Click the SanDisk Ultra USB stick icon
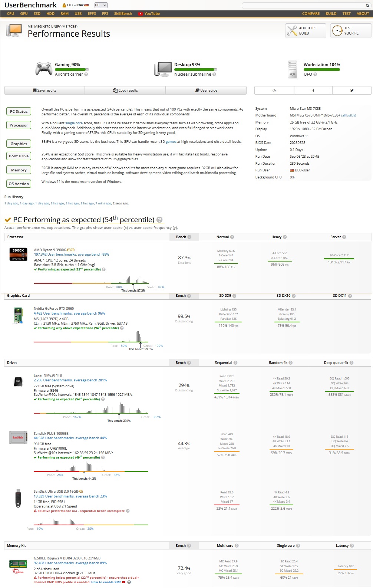Viewport: 373px width, 588px height. (x=18, y=498)
